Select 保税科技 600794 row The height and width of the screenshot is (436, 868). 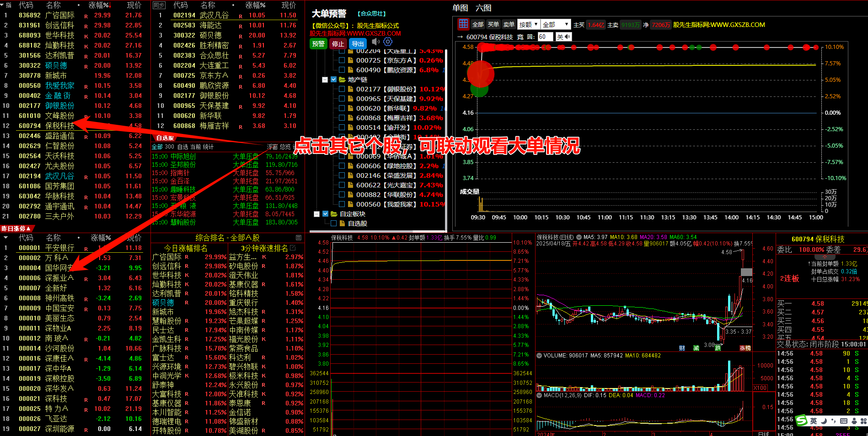pyautogui.click(x=75, y=126)
